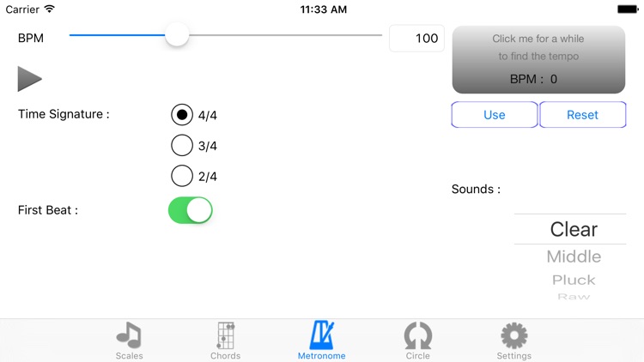This screenshot has height=362, width=644.
Task: Focus the BPM value field showing 100
Action: tap(416, 38)
